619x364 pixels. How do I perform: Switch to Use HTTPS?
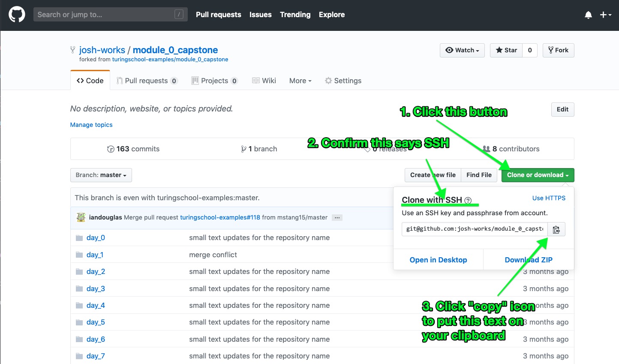point(549,198)
